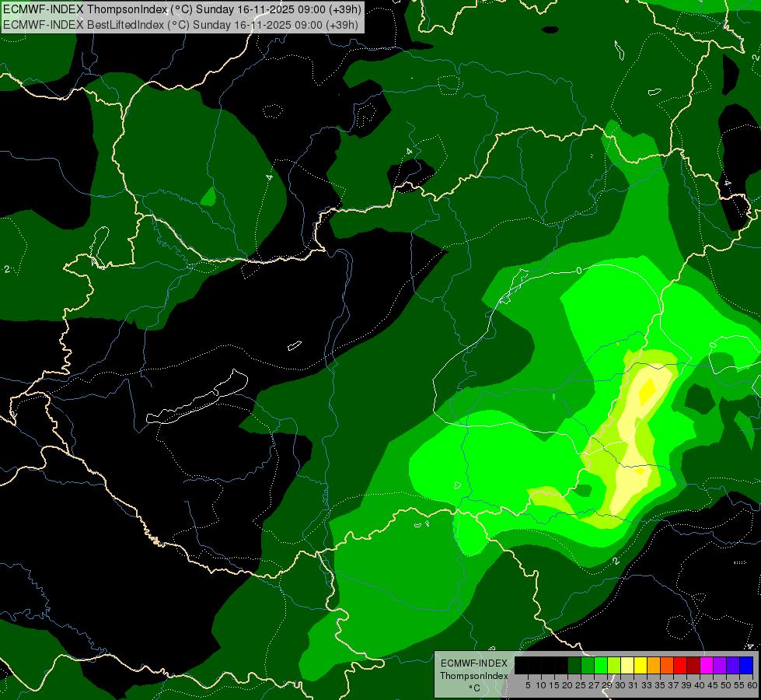The image size is (761, 700).
Task: Select the bright yellow 31-33 legend swatch
Action: pos(641,665)
